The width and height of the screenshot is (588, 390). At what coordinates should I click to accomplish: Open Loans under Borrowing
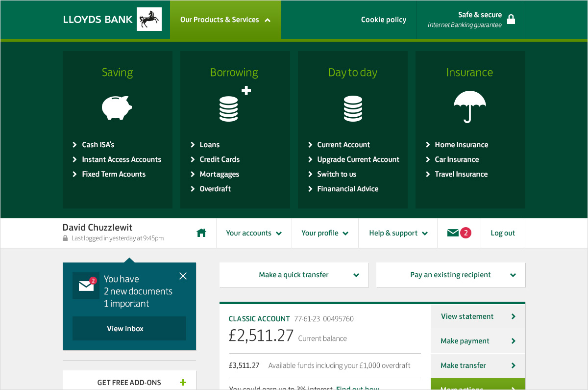[209, 145]
